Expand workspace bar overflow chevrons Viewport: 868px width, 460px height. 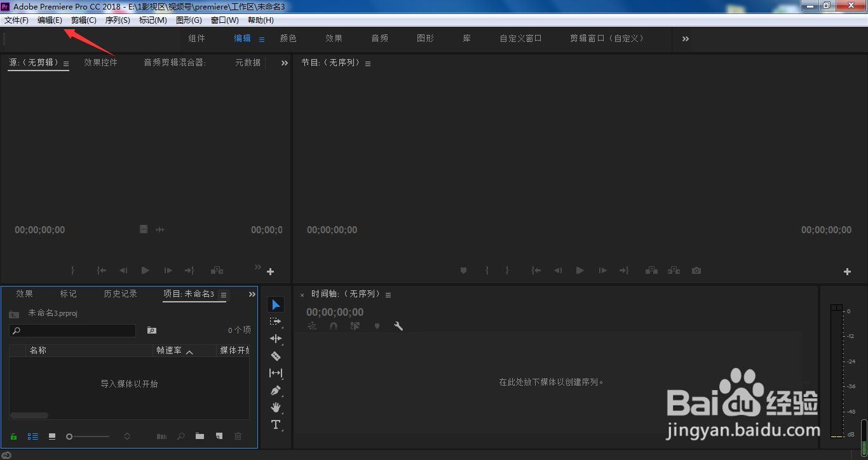click(686, 39)
